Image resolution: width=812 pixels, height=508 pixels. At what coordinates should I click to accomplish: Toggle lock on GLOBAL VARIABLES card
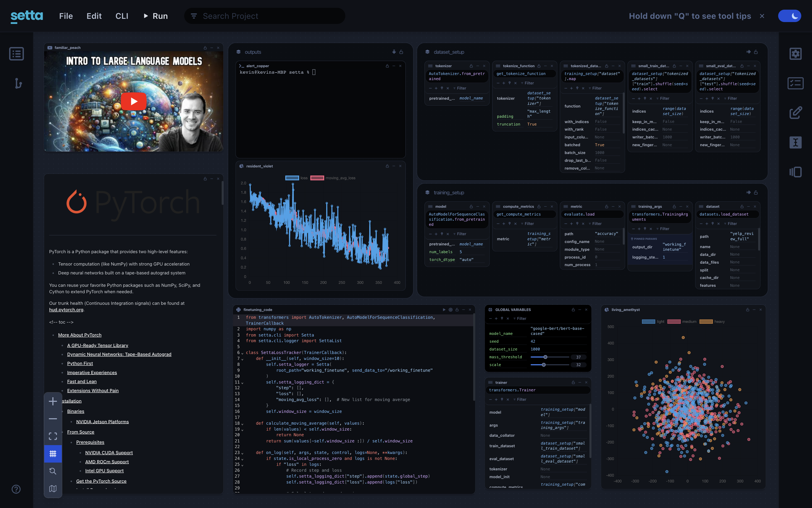573,310
